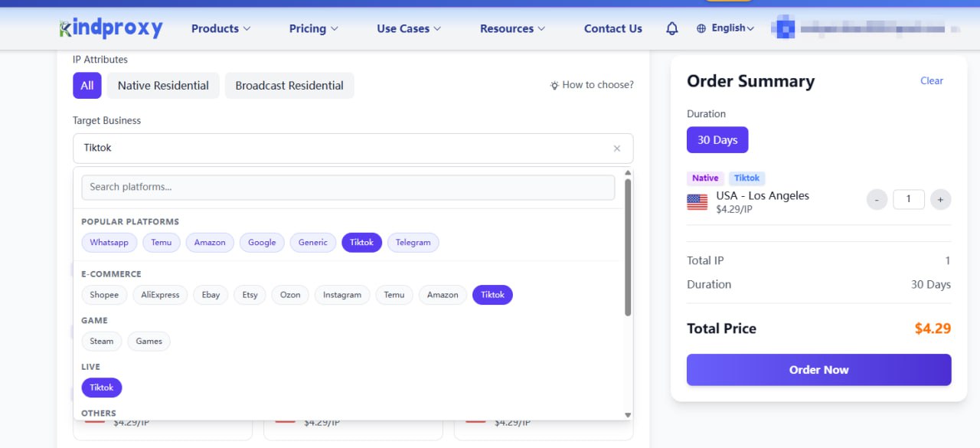
Task: Click the lightbulb How to choose link
Action: [592, 85]
